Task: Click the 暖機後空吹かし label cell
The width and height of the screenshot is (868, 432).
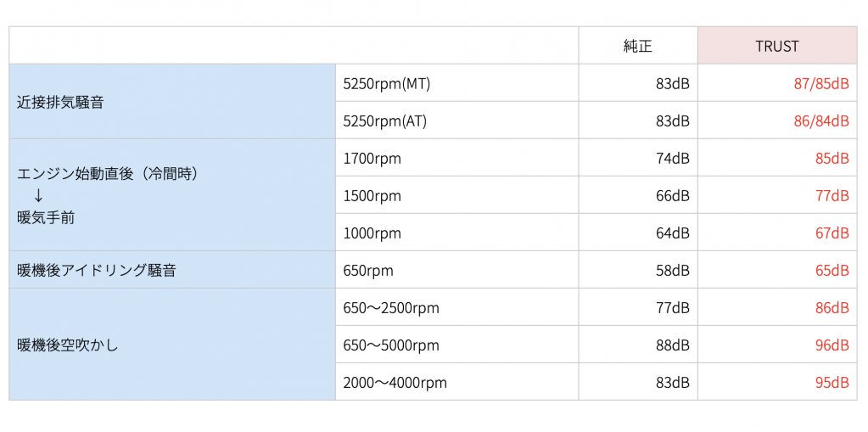Action: [x=172, y=345]
